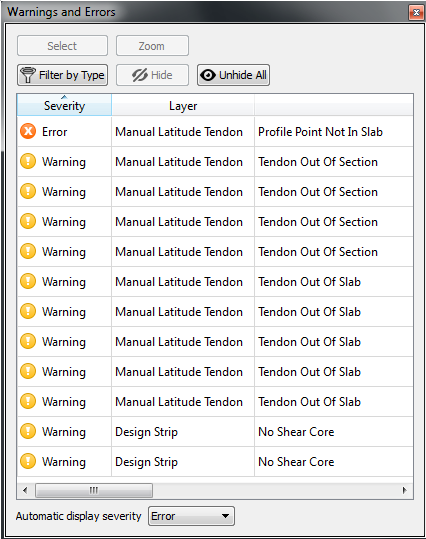Click warning icon of first Tendon Out Of Section row
Screen dimensions: 426x539
click(28, 161)
